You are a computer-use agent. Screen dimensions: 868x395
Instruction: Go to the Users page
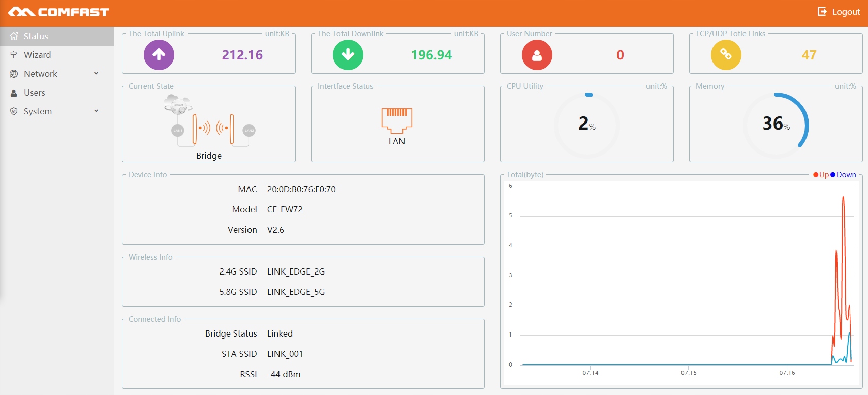[35, 93]
